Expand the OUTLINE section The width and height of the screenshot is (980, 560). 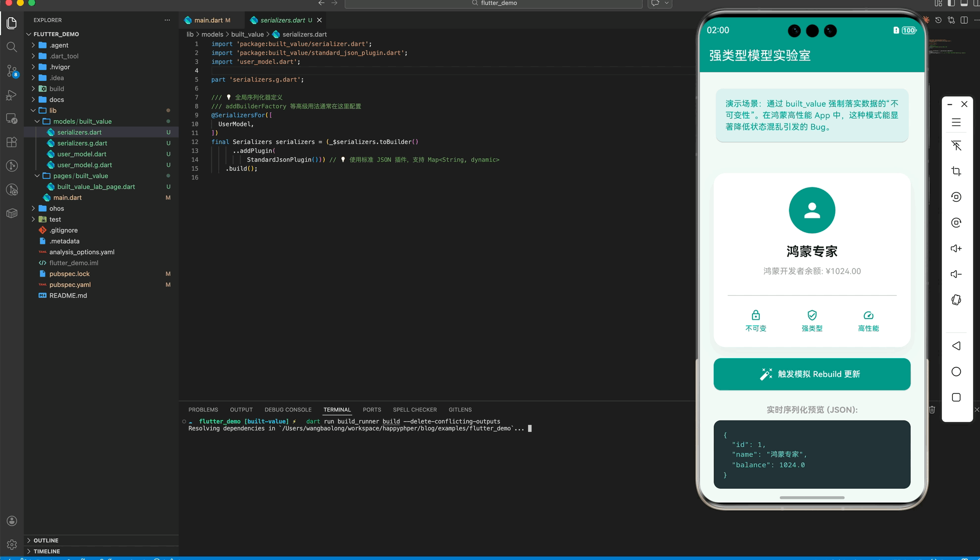coord(46,540)
